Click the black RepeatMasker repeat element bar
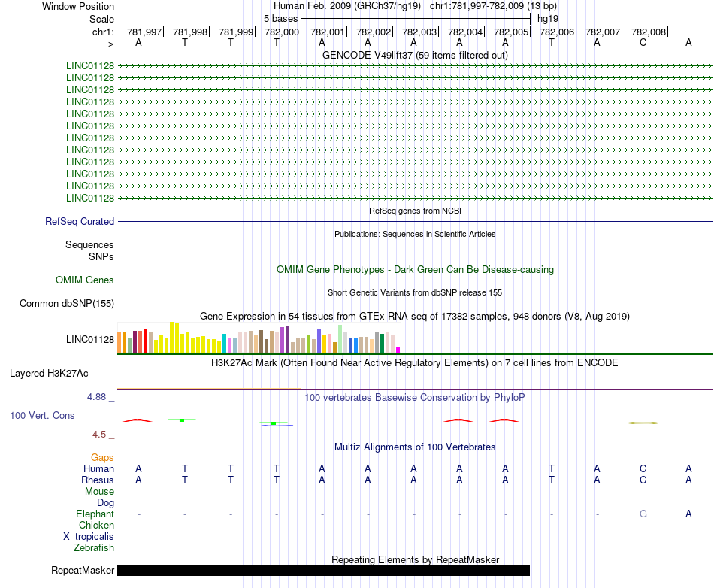Screen dimensions: 714x588 (x=324, y=570)
